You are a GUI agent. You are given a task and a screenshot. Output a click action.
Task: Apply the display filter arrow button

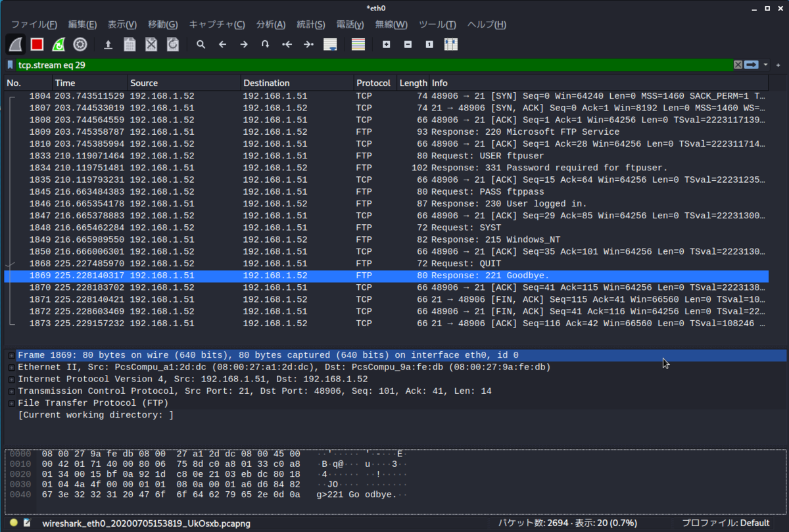pyautogui.click(x=752, y=65)
